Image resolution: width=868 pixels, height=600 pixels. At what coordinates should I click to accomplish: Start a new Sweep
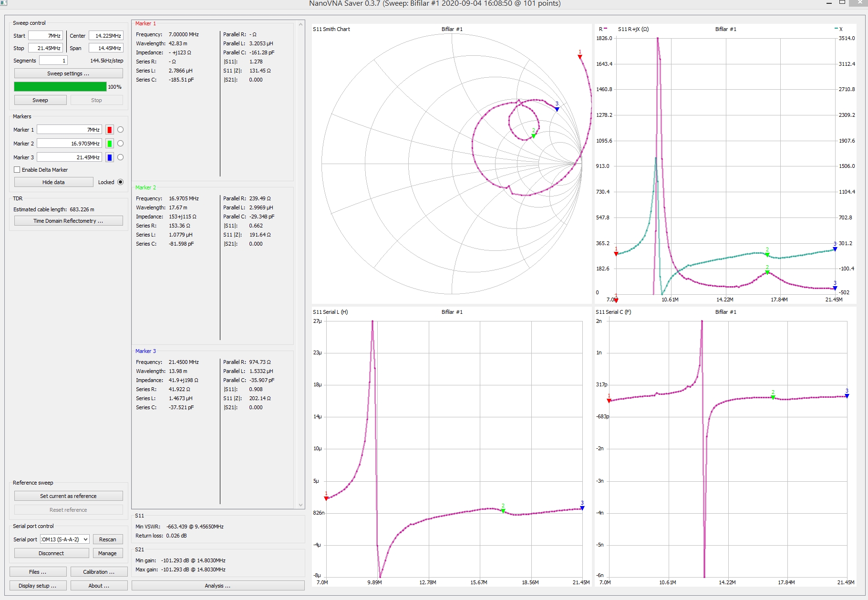point(40,100)
